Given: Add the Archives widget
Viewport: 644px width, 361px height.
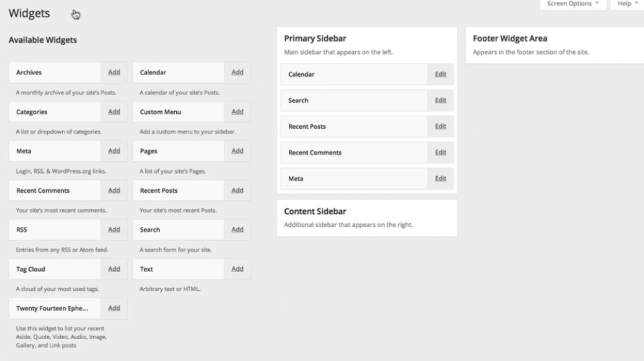Looking at the screenshot, I should coord(114,72).
